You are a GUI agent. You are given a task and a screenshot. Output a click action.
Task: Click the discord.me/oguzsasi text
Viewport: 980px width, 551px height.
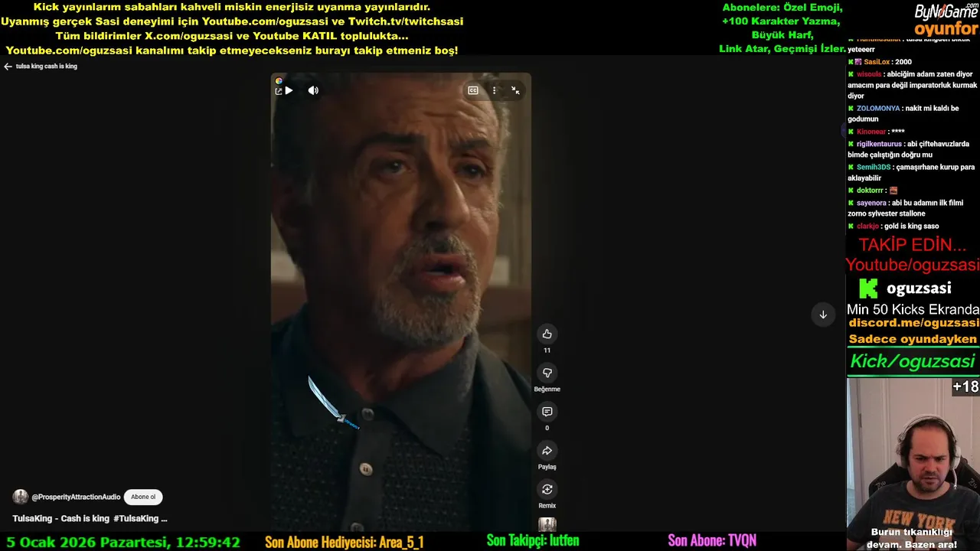913,323
